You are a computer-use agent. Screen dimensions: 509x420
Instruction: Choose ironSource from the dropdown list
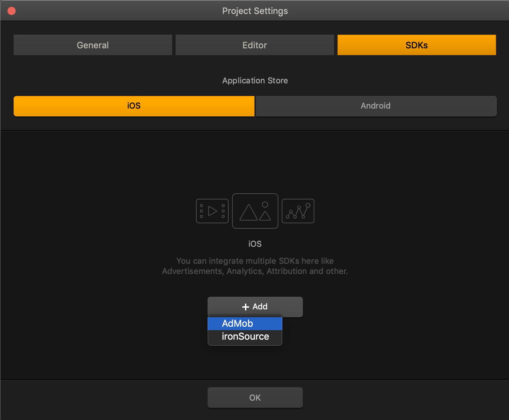(x=245, y=337)
